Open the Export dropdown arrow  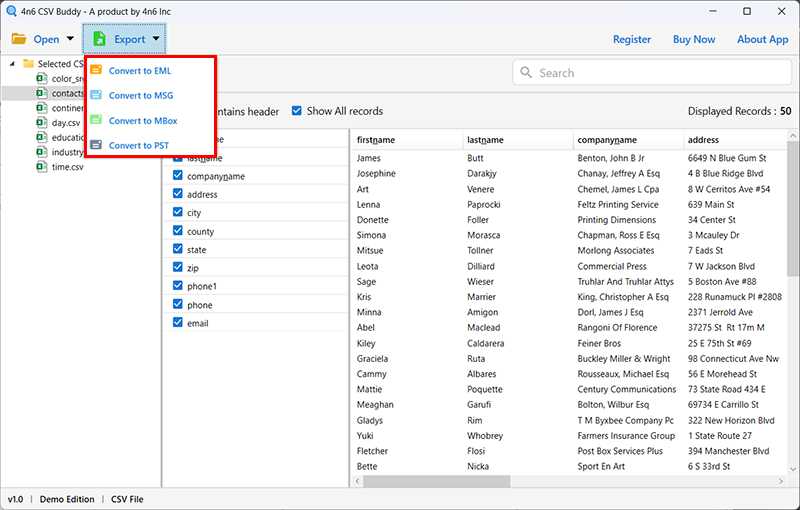click(156, 39)
